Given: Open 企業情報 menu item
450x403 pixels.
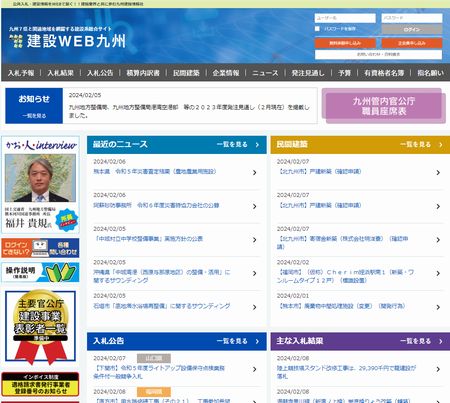Looking at the screenshot, I should pos(226,73).
